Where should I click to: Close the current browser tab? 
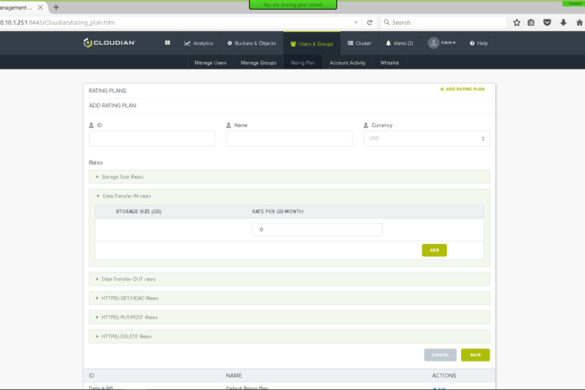click(40, 7)
